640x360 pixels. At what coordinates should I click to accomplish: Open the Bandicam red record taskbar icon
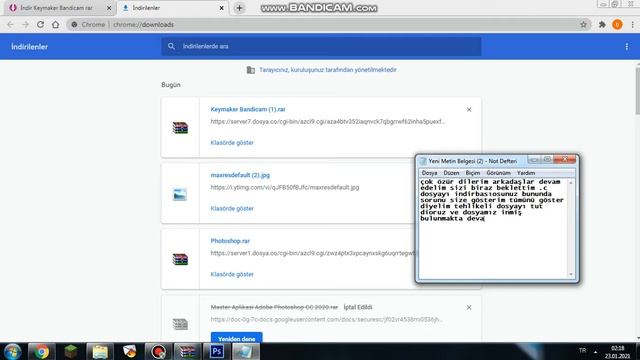(x=158, y=351)
